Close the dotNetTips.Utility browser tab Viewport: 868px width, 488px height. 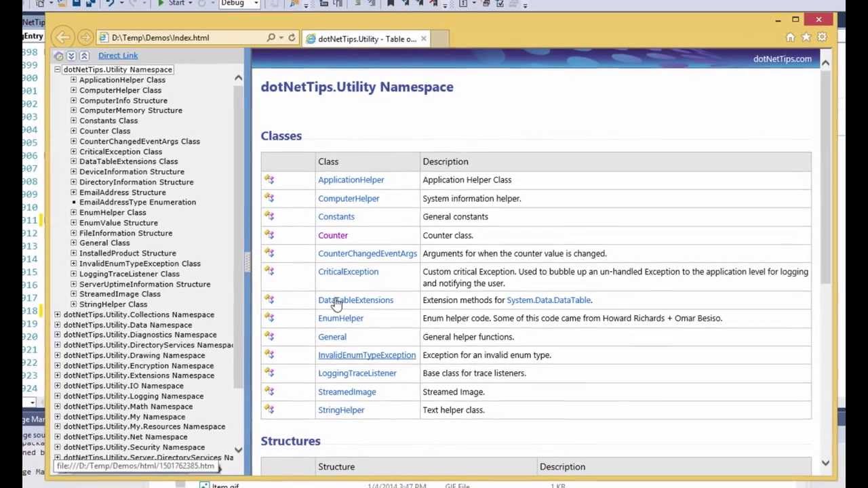pos(423,39)
